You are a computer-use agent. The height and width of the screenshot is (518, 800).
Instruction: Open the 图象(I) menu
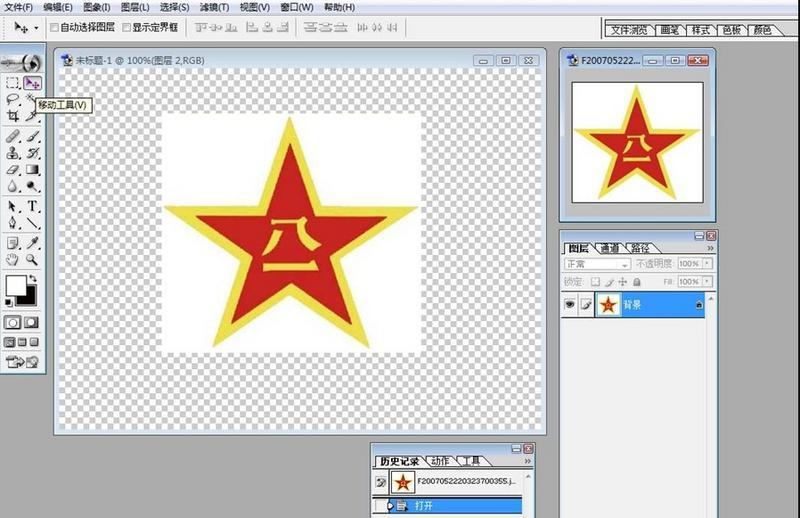(x=96, y=7)
